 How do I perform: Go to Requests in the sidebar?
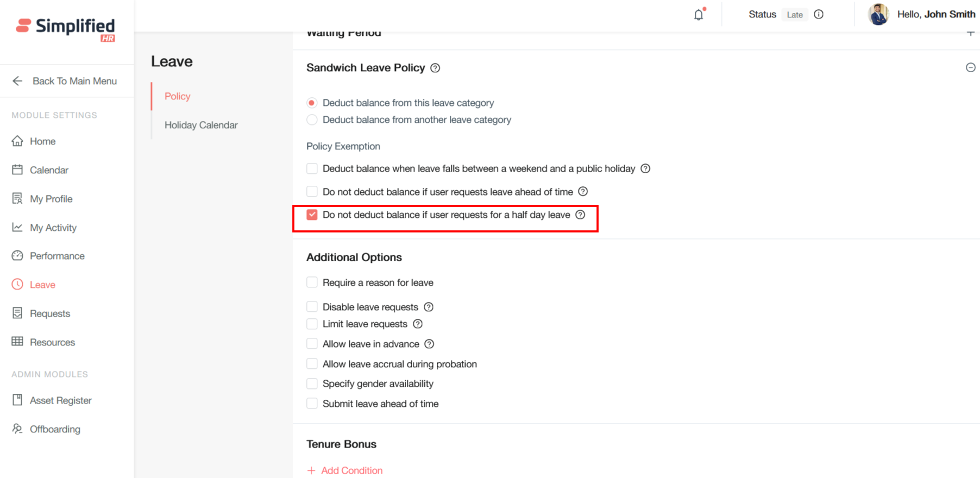pyautogui.click(x=49, y=313)
